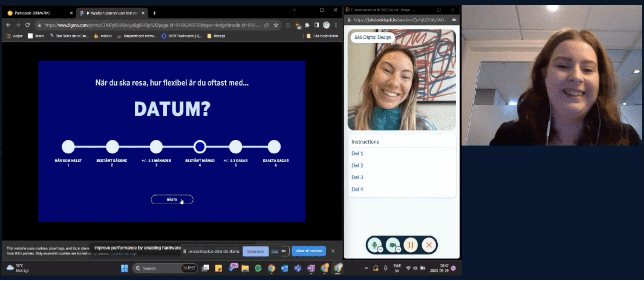Open Chrome extensions puzzle icon
Viewport: 644px width, 281px height.
click(x=307, y=25)
